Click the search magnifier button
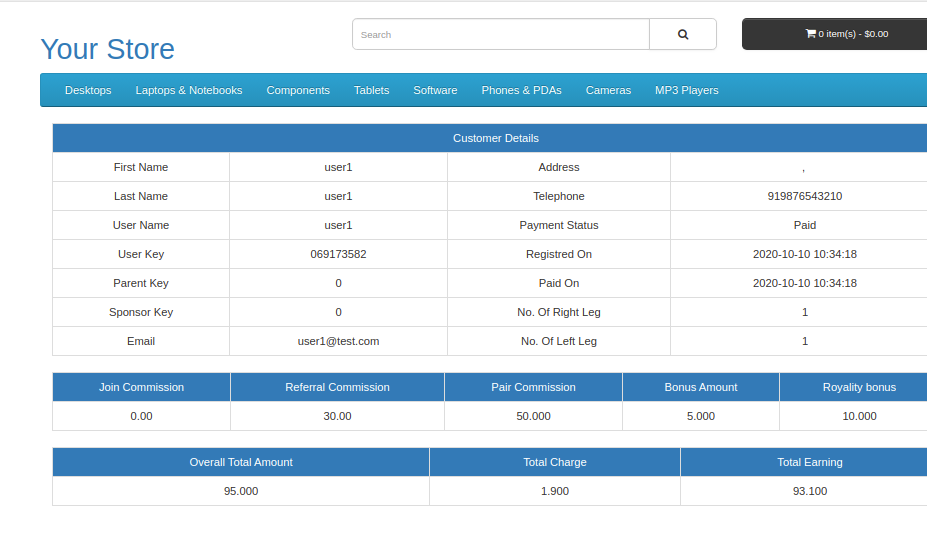The image size is (927, 536). [x=683, y=34]
